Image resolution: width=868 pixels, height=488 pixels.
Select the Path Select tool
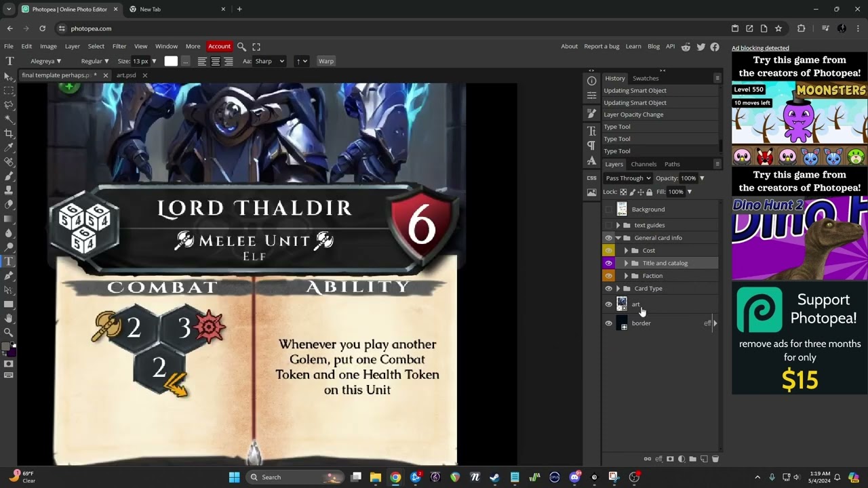[x=9, y=289]
